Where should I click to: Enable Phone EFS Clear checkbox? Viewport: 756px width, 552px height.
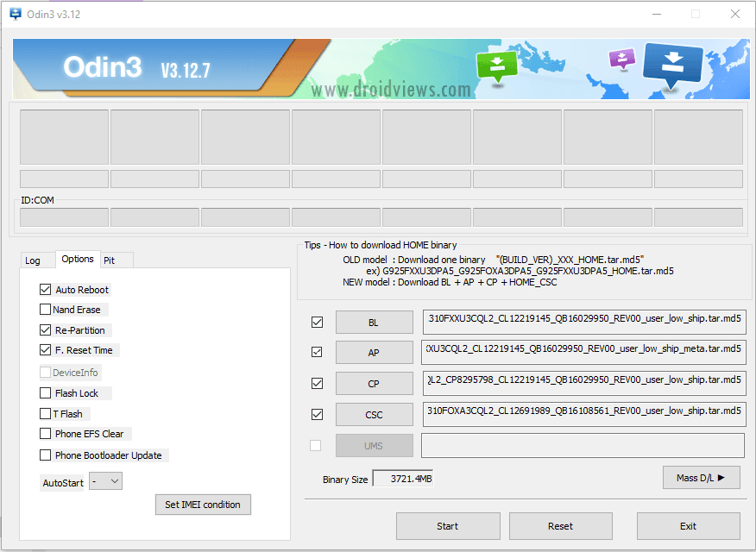click(x=46, y=434)
